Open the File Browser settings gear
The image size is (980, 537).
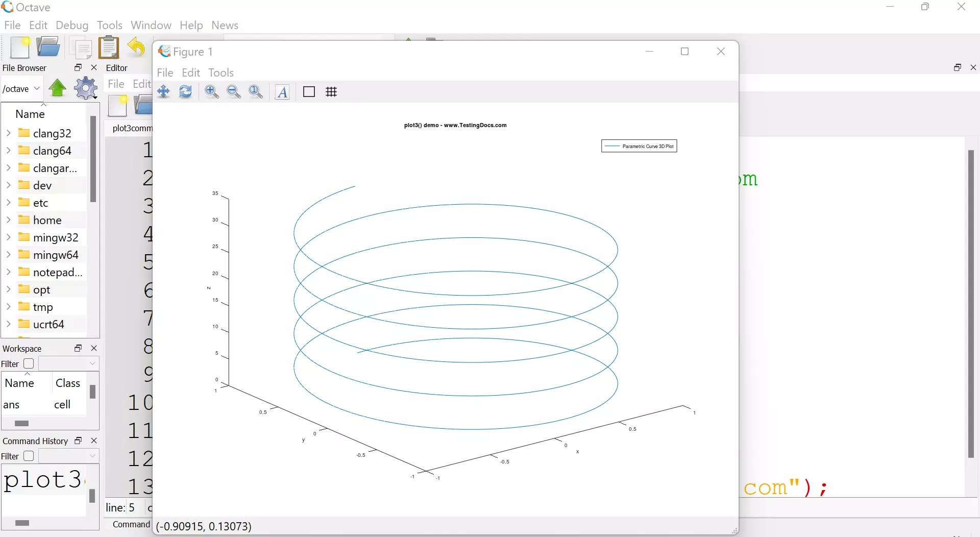(x=85, y=88)
